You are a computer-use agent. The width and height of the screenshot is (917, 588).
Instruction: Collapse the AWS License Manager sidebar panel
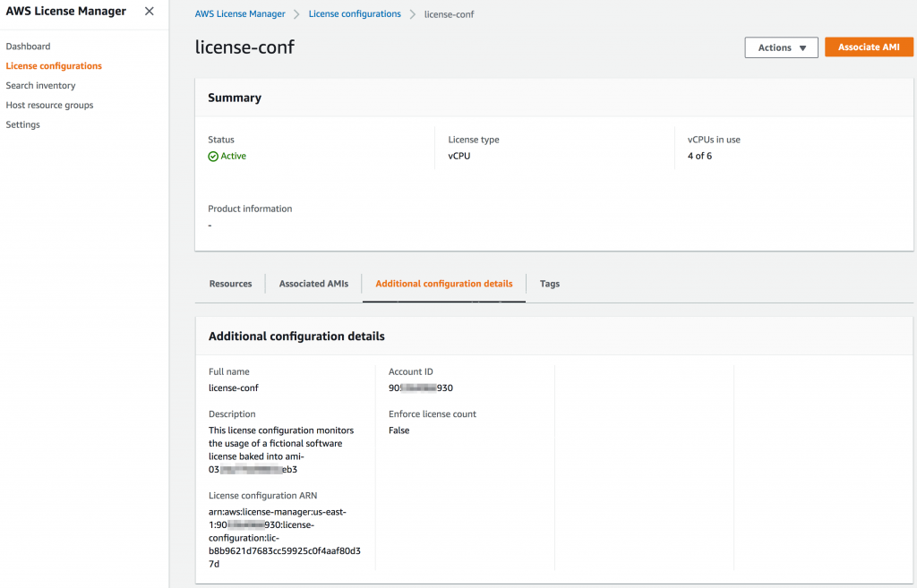[x=149, y=12]
